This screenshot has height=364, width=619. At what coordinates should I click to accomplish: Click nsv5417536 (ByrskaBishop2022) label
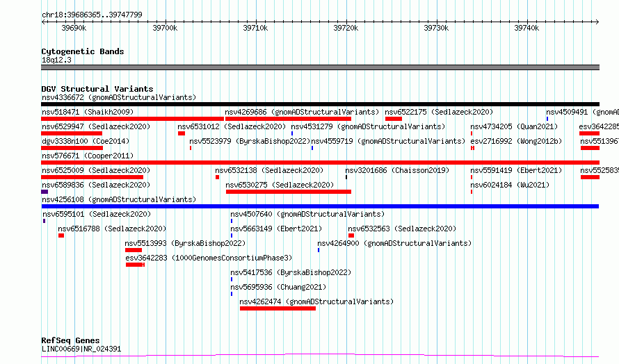291,272
